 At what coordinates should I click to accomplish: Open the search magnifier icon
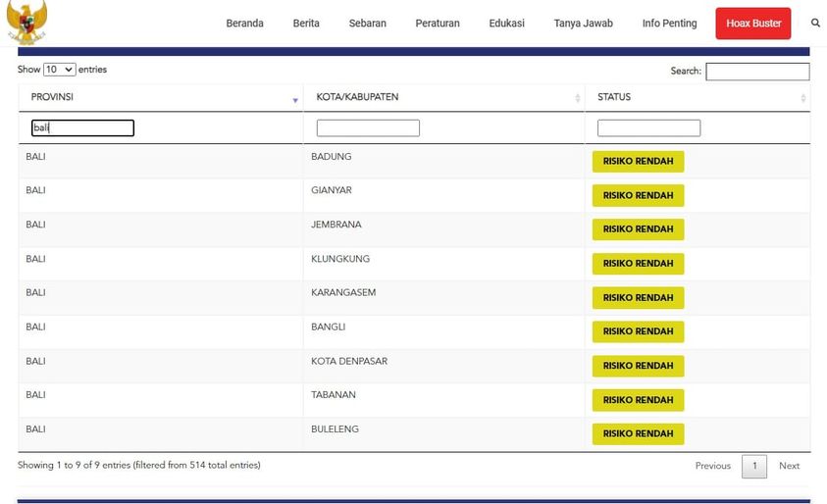pos(815,23)
